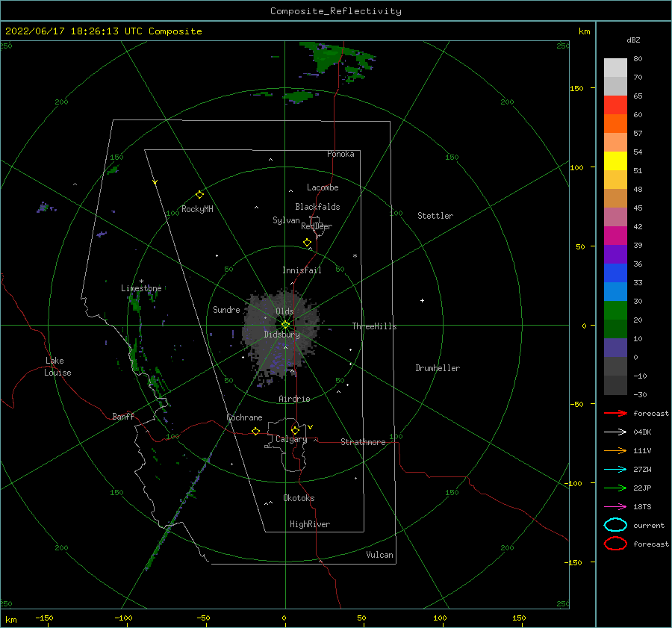Click the Stettler label
This screenshot has height=628, width=672.
pyautogui.click(x=435, y=216)
